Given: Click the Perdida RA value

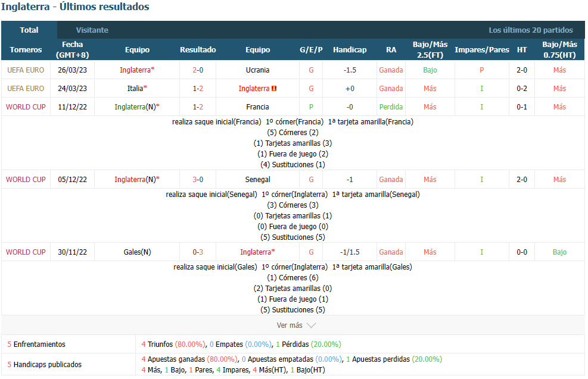Looking at the screenshot, I should tap(391, 107).
